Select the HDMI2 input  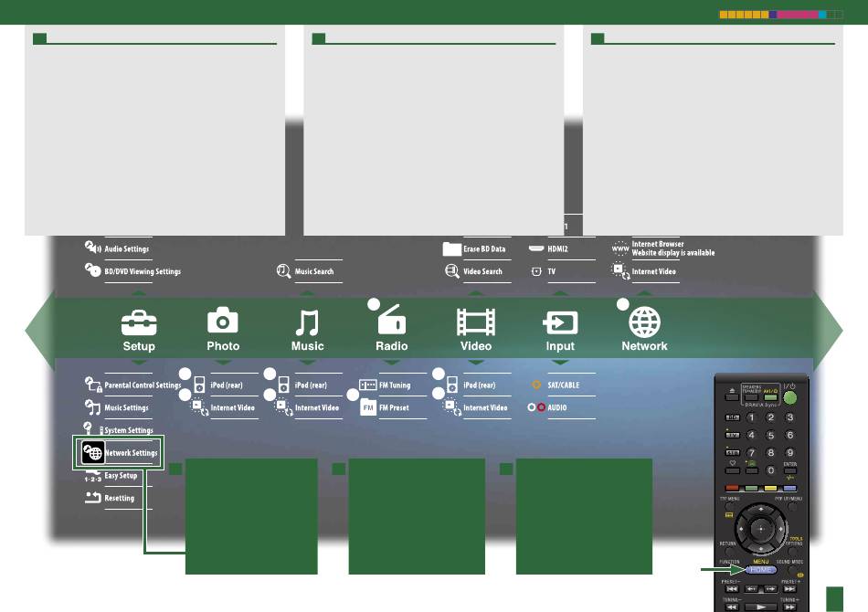pos(548,249)
